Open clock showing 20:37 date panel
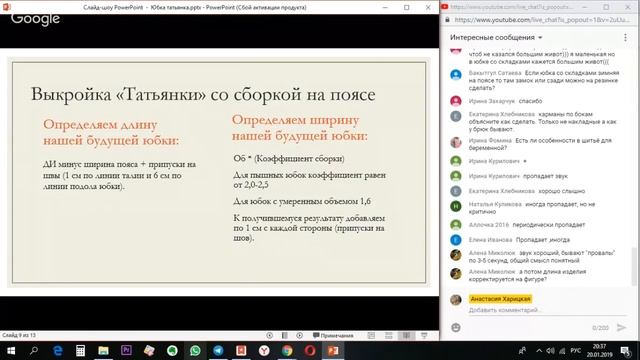This screenshot has width=640, height=360. coord(600,351)
